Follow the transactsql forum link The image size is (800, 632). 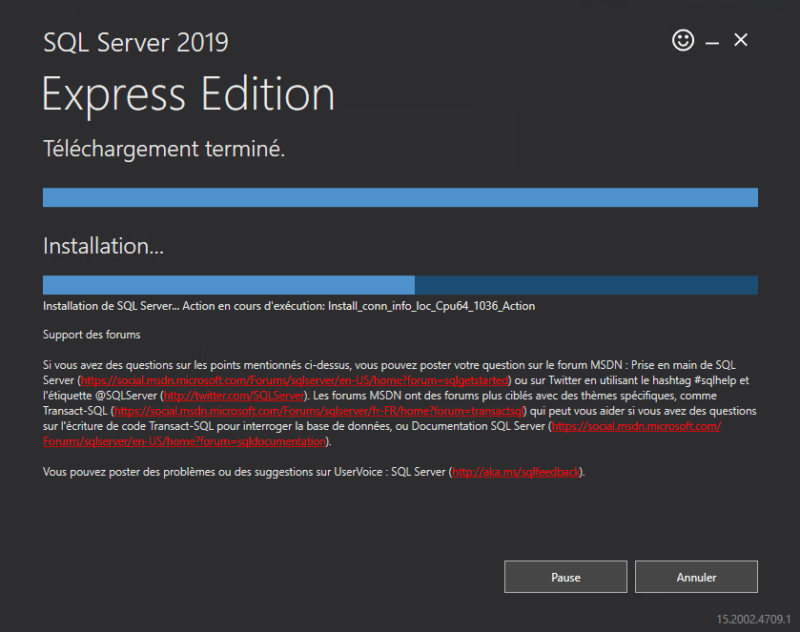pyautogui.click(x=320, y=411)
